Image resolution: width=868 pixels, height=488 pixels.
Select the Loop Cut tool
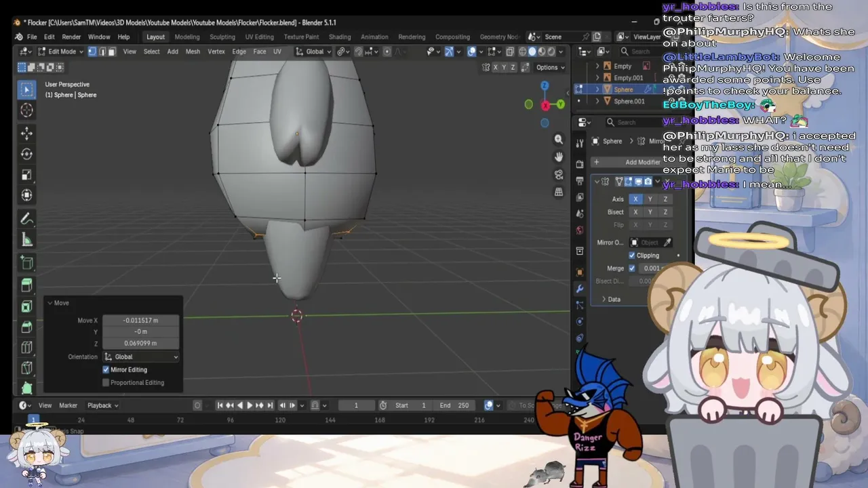pos(26,348)
